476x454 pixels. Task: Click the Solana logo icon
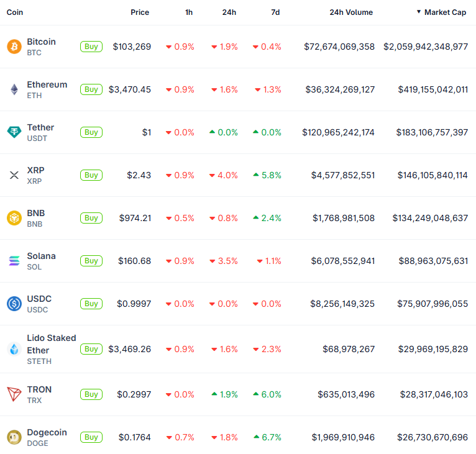coord(14,261)
